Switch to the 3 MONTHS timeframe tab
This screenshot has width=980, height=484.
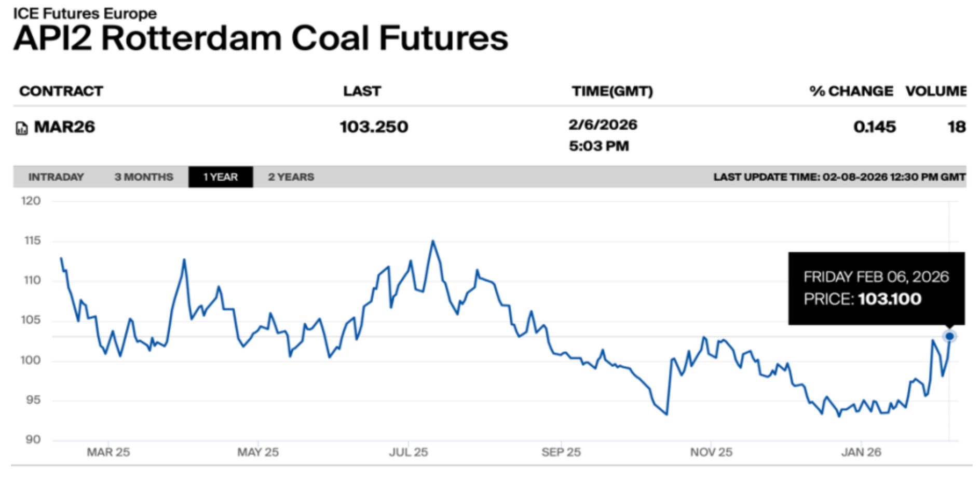coord(144,177)
